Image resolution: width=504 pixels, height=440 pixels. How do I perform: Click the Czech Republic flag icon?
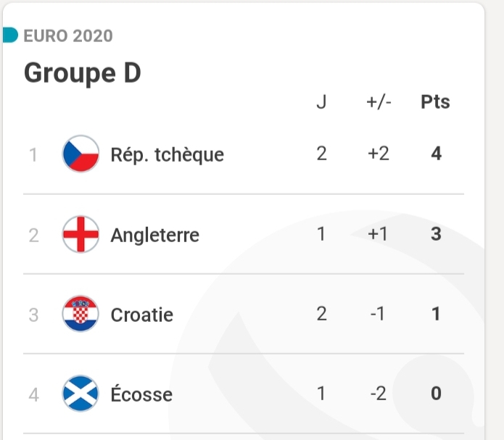(x=80, y=154)
